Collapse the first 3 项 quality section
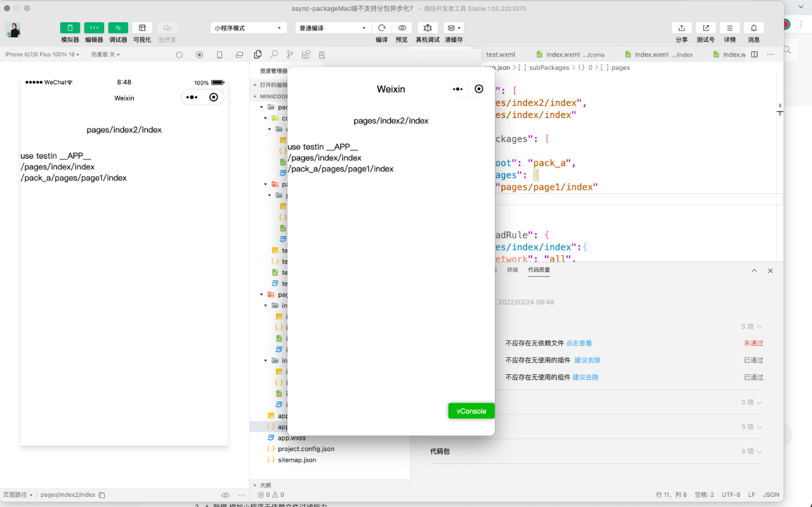Screen dimensions: 812x507 [x=752, y=327]
